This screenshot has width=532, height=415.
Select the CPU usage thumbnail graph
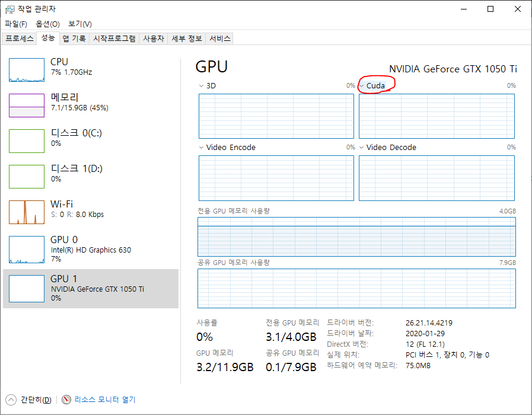pos(27,70)
